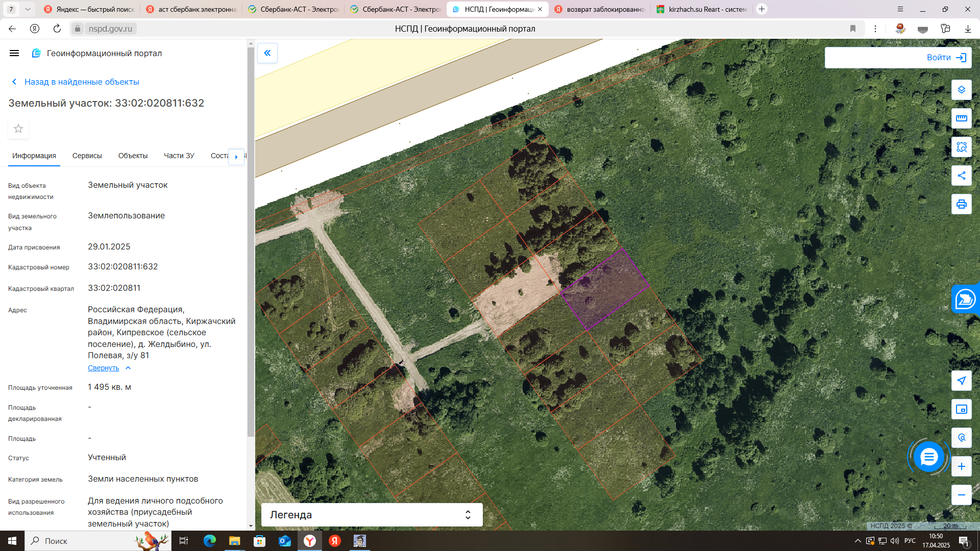Screen dimensions: 980x551
Task: Open the Части ЗУ tab
Action: (x=179, y=156)
